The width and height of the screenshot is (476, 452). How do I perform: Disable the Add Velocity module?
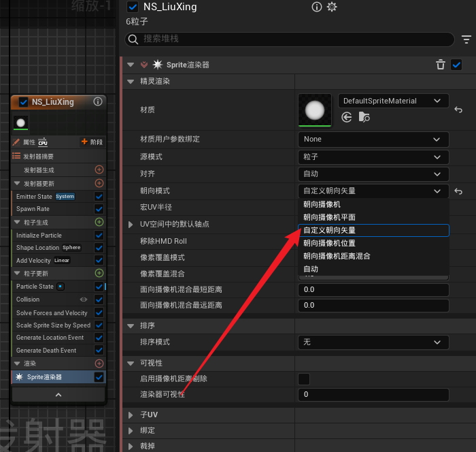coord(99,260)
